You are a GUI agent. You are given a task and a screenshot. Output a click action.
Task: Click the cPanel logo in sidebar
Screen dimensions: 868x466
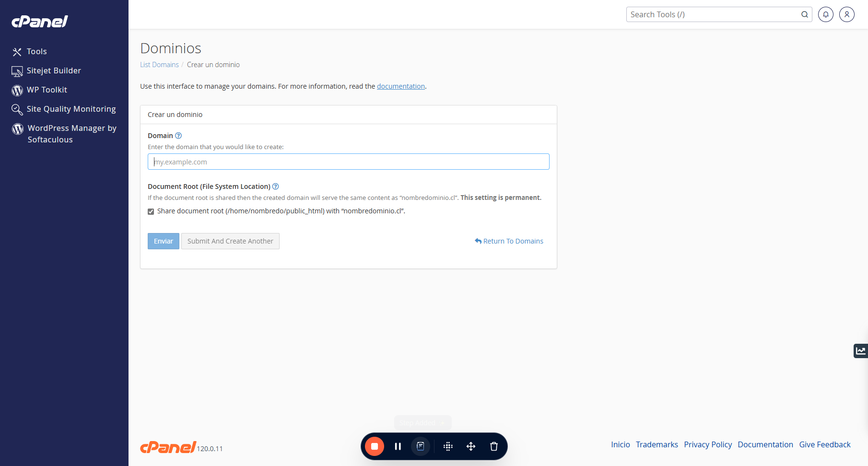coord(40,21)
